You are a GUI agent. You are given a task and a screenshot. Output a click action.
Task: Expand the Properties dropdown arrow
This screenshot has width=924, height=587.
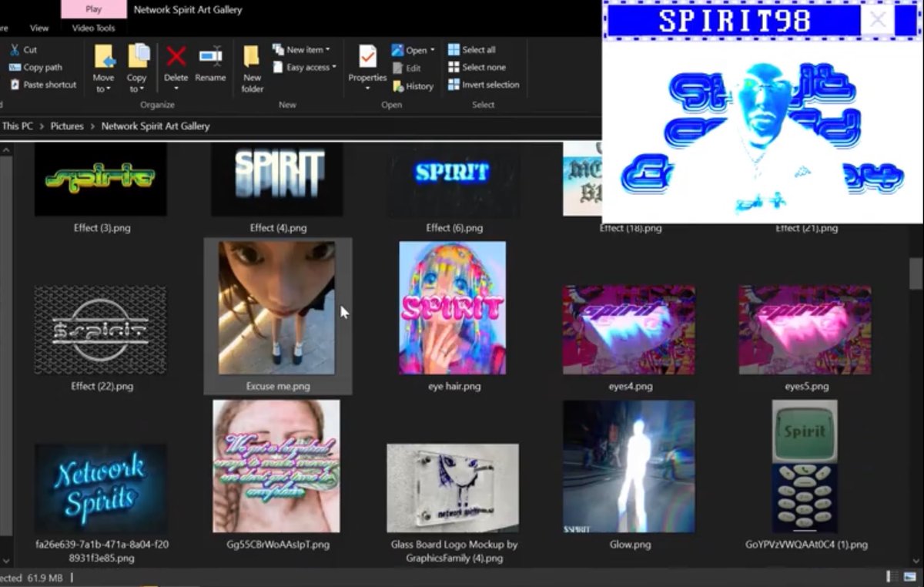367,89
